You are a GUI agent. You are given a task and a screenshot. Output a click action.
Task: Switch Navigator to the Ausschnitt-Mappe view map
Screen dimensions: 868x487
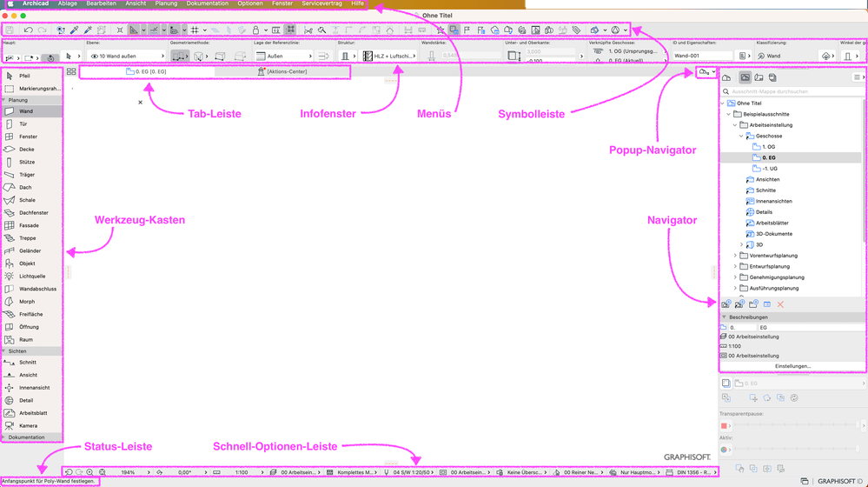(x=745, y=77)
